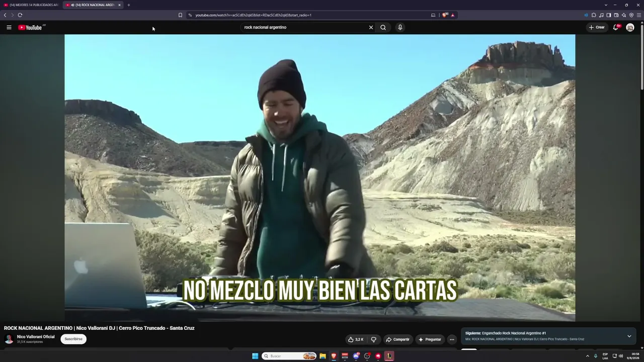Show hidden system tray icons
The image size is (644, 362).
[587, 356]
